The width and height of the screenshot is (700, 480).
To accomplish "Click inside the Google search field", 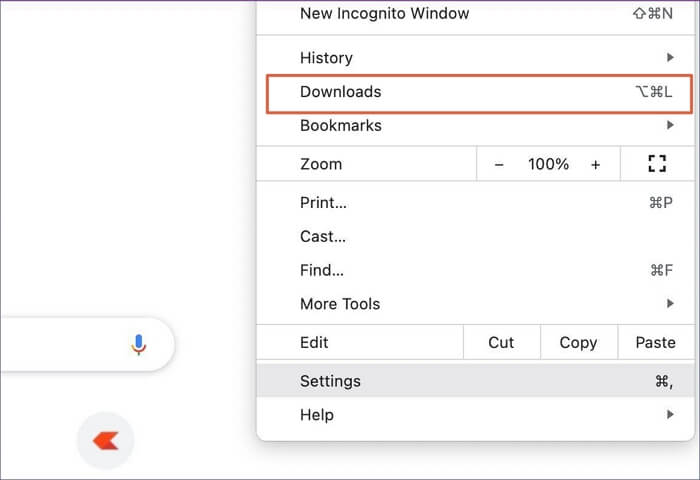I will coord(60,345).
